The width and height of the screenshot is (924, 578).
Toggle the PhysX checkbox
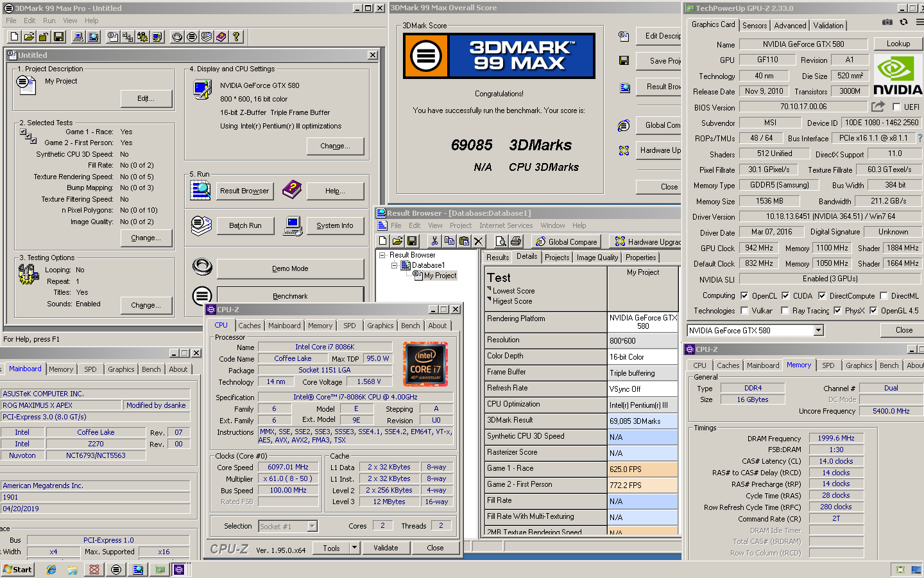tap(837, 311)
